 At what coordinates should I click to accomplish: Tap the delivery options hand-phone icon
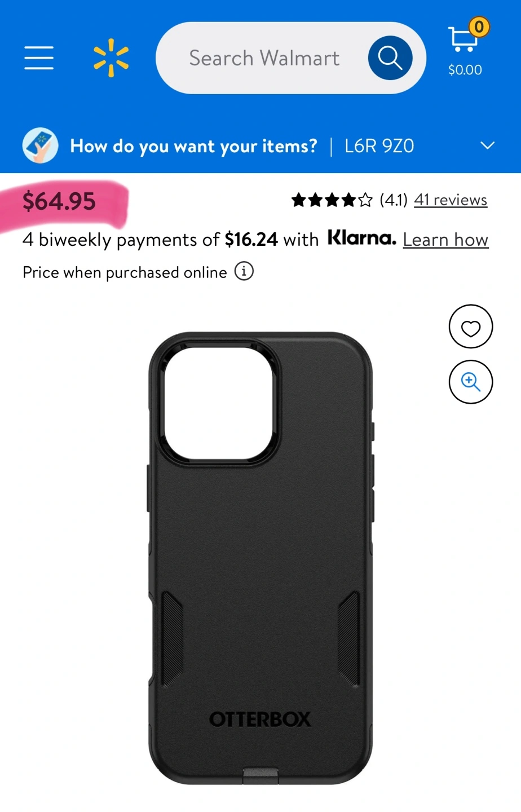(x=40, y=145)
